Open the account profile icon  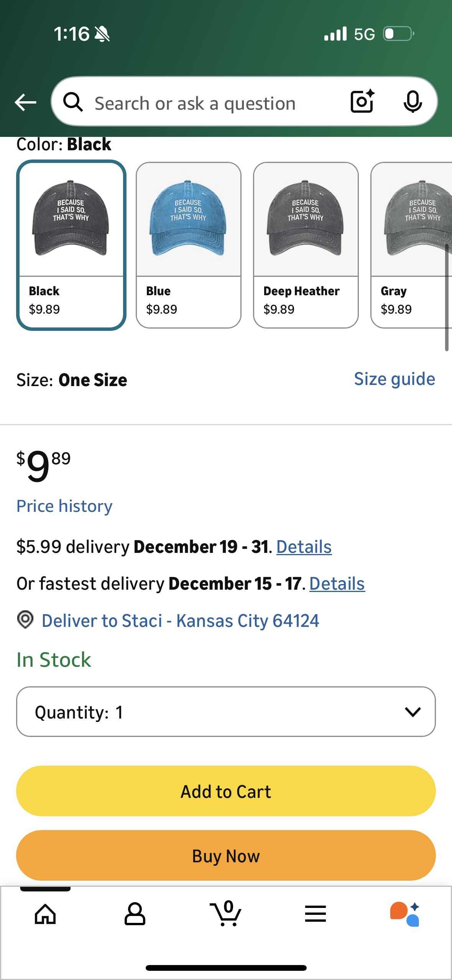point(135,914)
